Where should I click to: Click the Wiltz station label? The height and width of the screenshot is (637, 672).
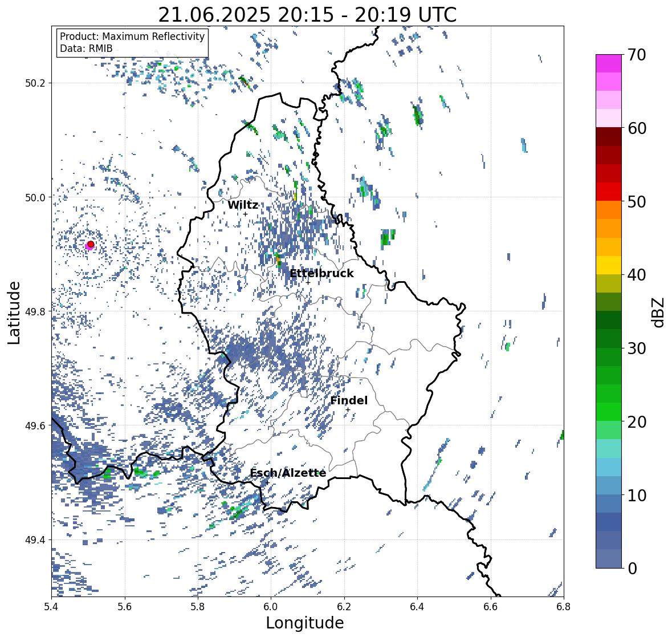[243, 205]
